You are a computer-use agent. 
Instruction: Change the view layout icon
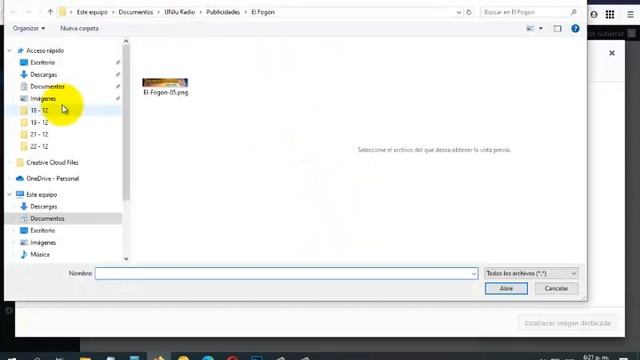tap(530, 29)
